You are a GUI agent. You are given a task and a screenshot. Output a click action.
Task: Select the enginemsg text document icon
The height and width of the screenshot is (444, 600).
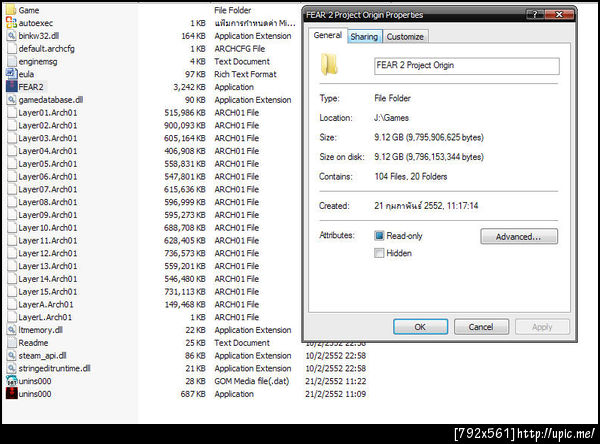point(11,61)
